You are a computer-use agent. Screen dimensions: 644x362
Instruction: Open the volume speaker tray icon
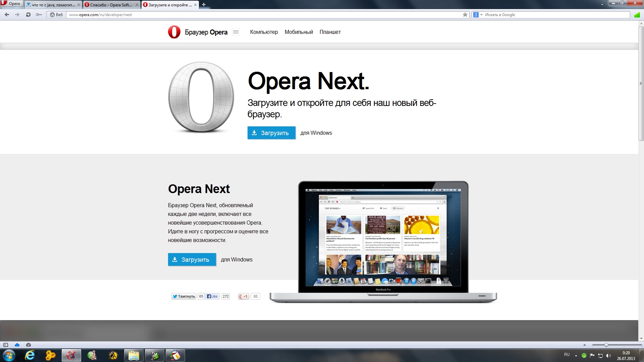click(x=608, y=356)
